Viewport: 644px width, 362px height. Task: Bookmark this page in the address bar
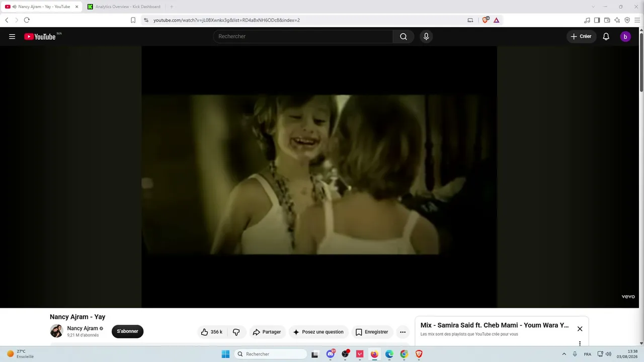133,20
